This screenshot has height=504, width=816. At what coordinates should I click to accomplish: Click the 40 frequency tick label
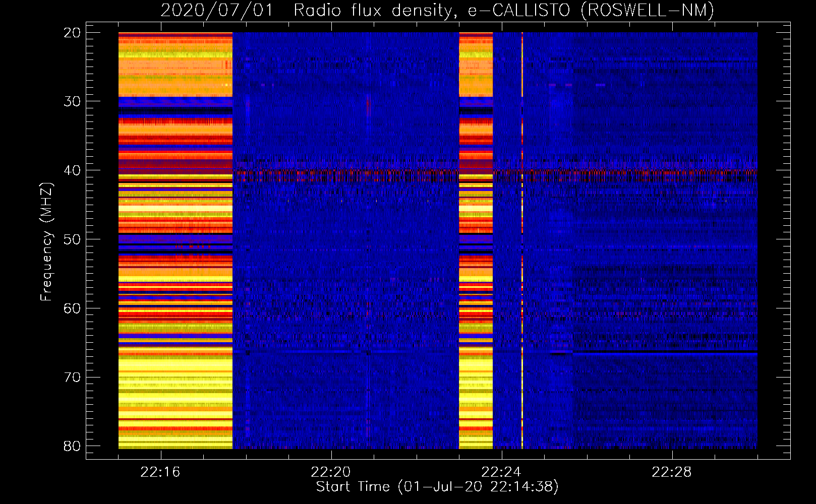[x=72, y=170]
